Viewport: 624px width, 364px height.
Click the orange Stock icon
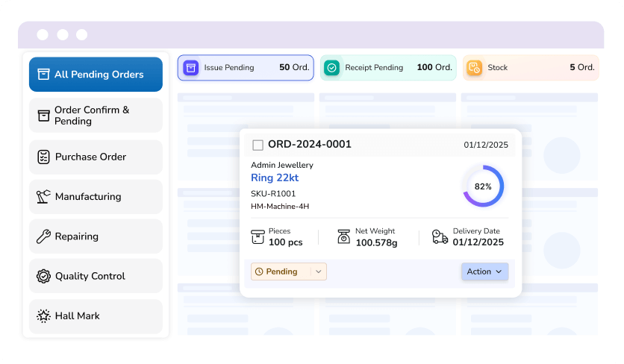474,68
